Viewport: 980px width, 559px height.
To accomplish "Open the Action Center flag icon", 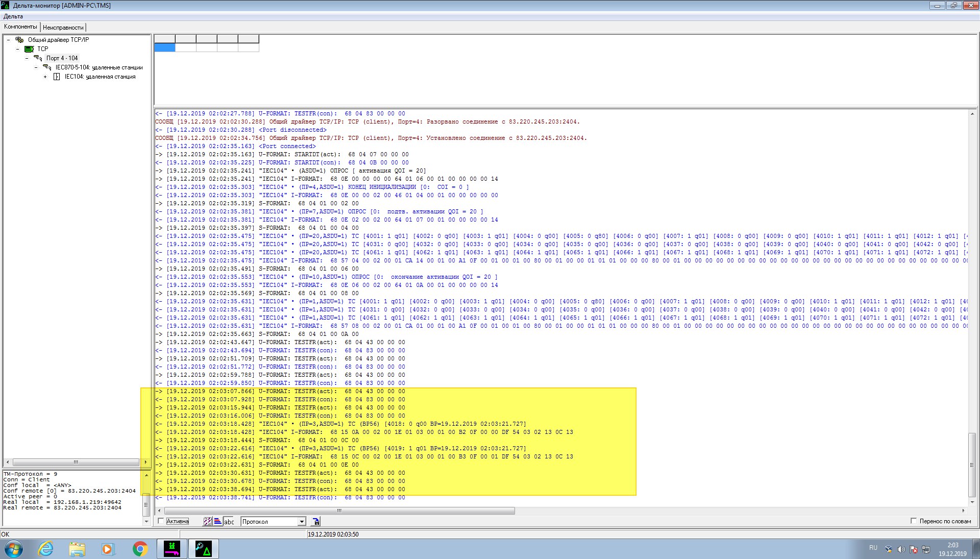I will pos(914,549).
